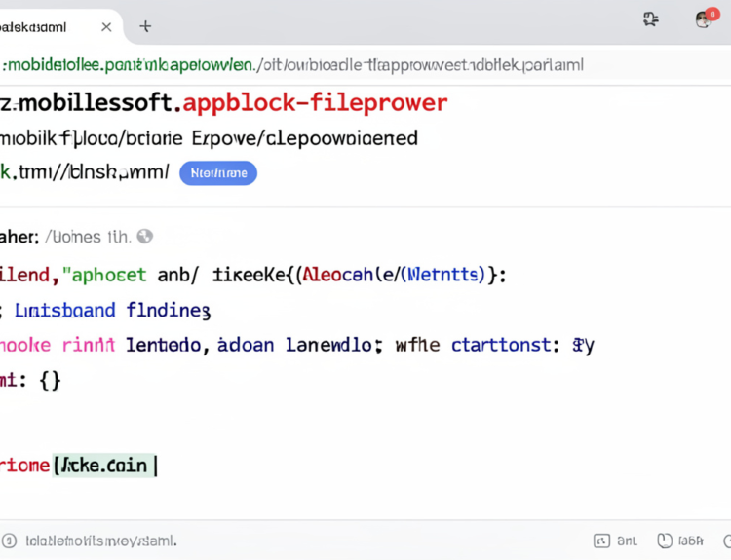
Task: Click the 'Lmtsboand flndineg' code line
Action: (112, 311)
